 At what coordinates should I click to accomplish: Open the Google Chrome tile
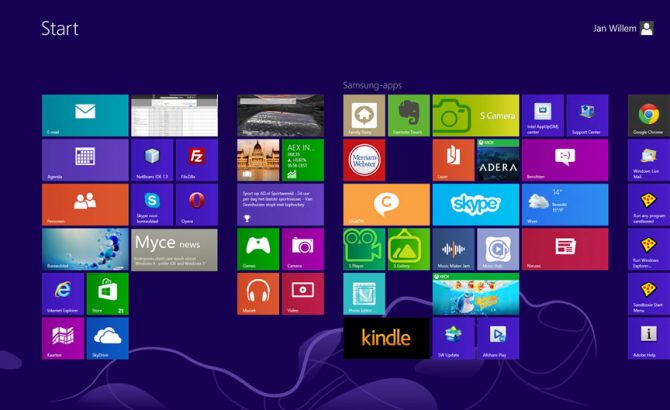[x=649, y=115]
